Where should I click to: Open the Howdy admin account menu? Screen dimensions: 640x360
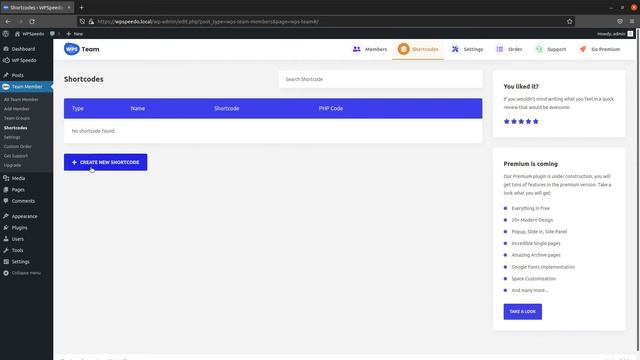point(615,34)
